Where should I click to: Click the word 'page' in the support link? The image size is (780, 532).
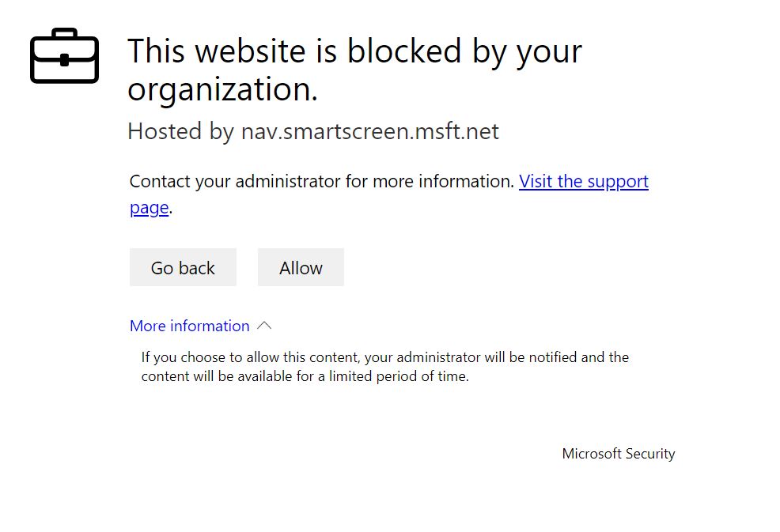tap(149, 208)
